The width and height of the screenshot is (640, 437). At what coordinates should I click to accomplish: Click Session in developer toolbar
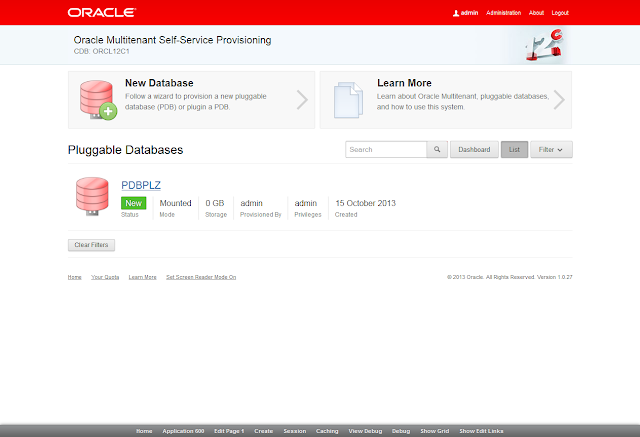click(x=295, y=431)
